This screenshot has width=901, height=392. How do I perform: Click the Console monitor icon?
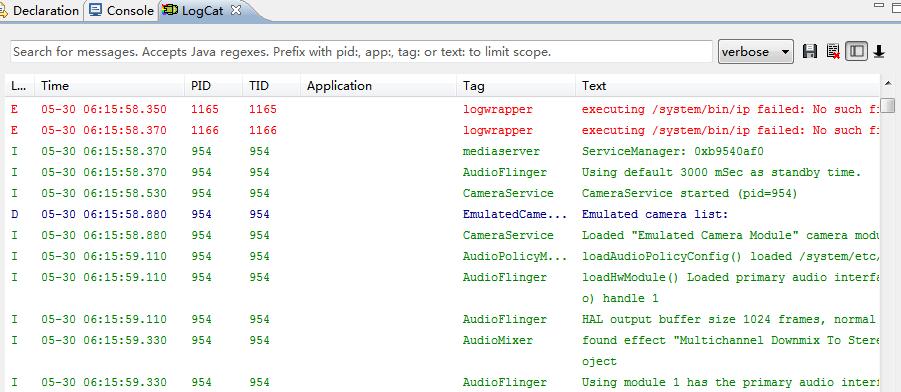coord(95,10)
